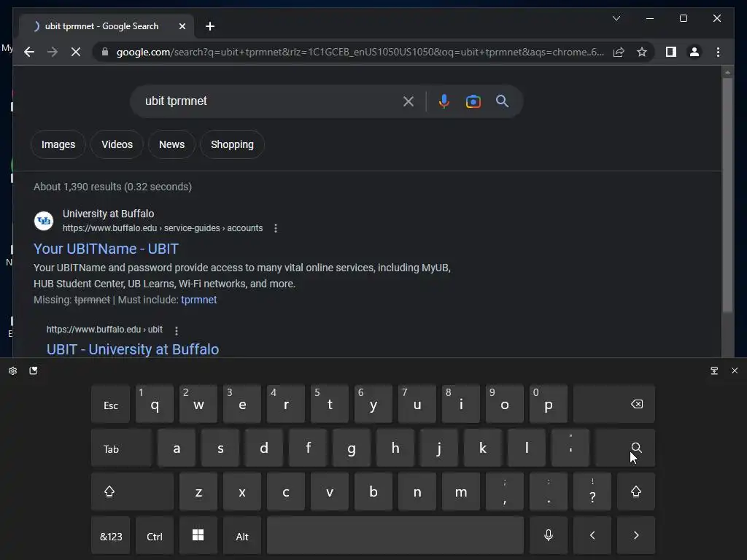Viewport: 747px width, 560px height.
Task: Toggle the left Shift key
Action: [x=133, y=492]
